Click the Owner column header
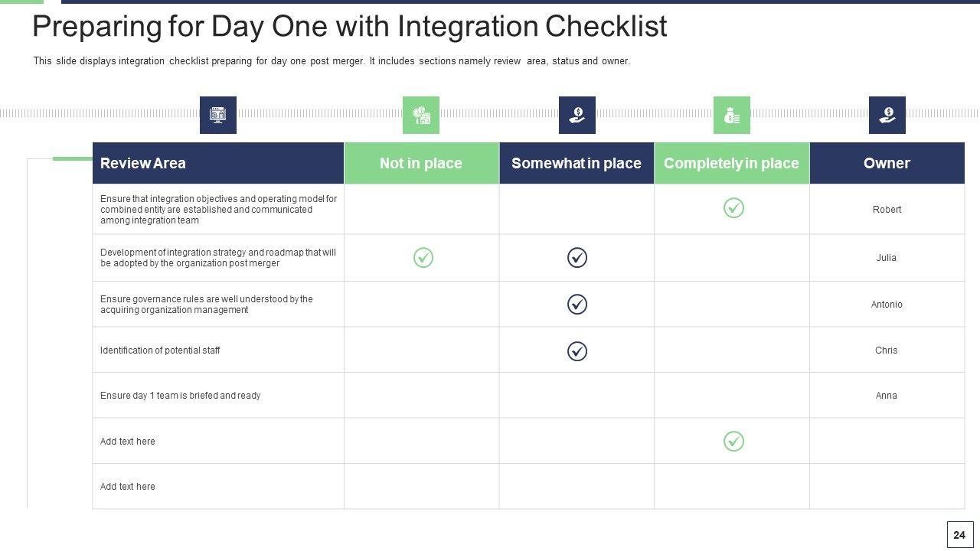Image resolution: width=980 pixels, height=551 pixels. coord(887,163)
